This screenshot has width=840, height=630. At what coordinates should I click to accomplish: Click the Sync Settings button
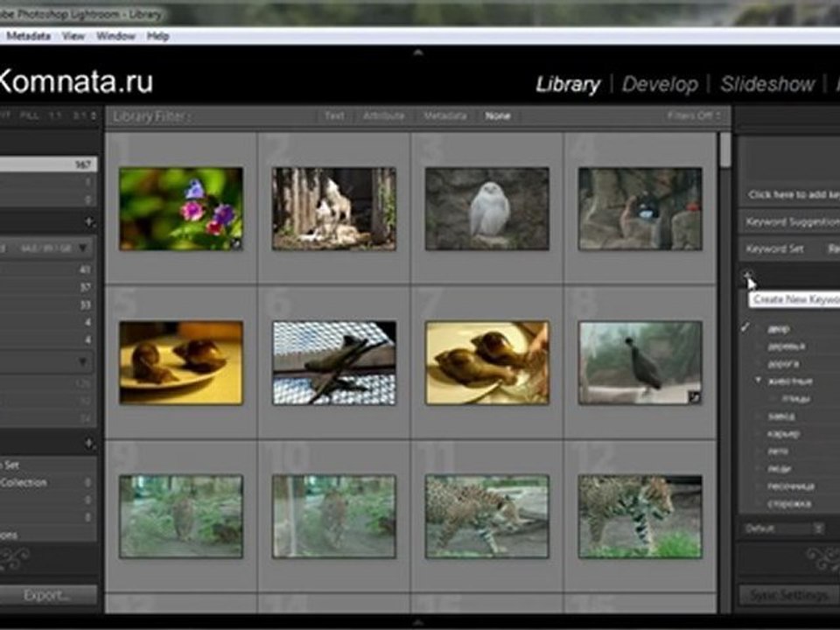[789, 595]
